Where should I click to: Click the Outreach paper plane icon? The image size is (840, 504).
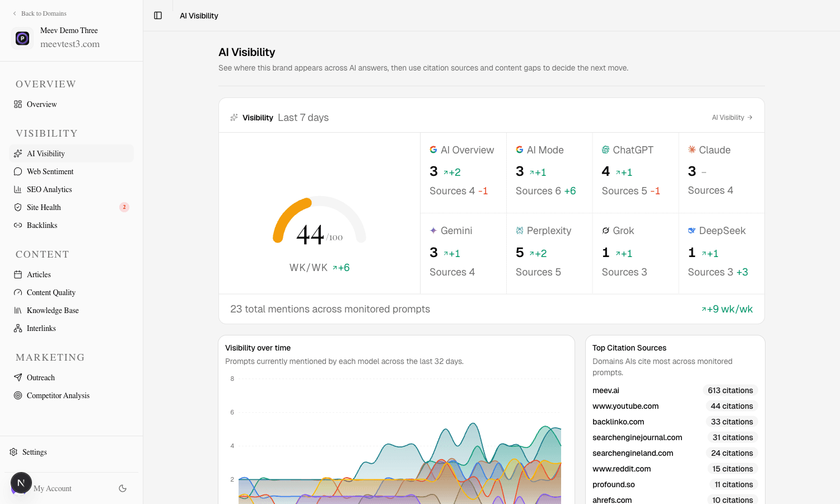coord(18,377)
